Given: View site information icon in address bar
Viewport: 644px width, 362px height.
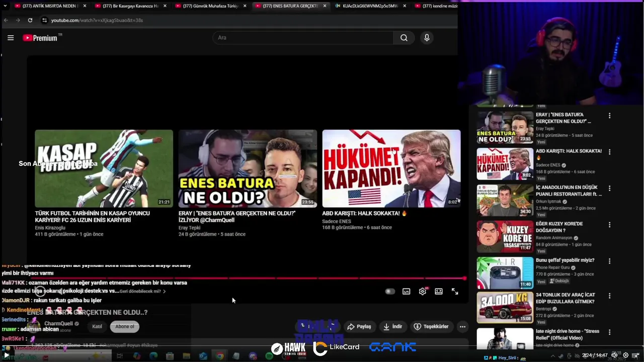Looking at the screenshot, I should (x=44, y=20).
